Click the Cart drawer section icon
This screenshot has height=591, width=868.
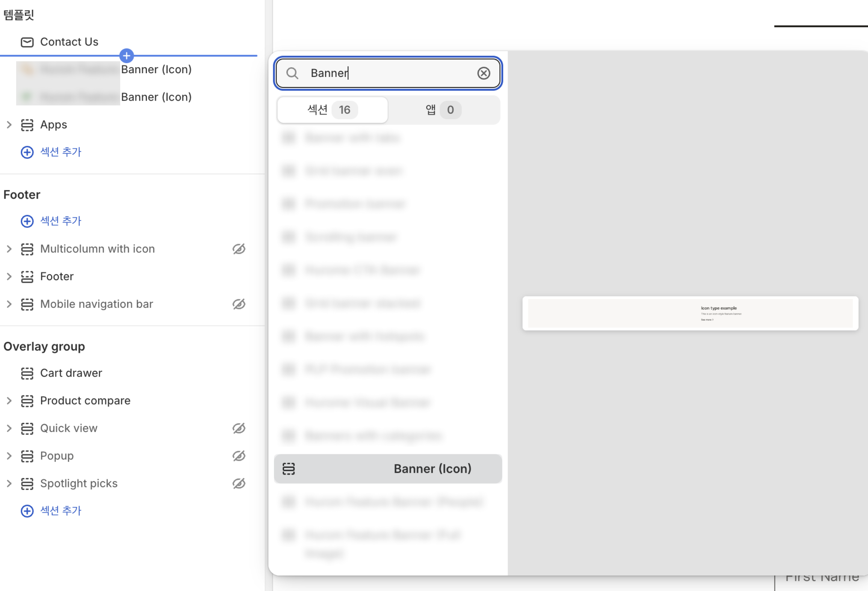tap(27, 373)
